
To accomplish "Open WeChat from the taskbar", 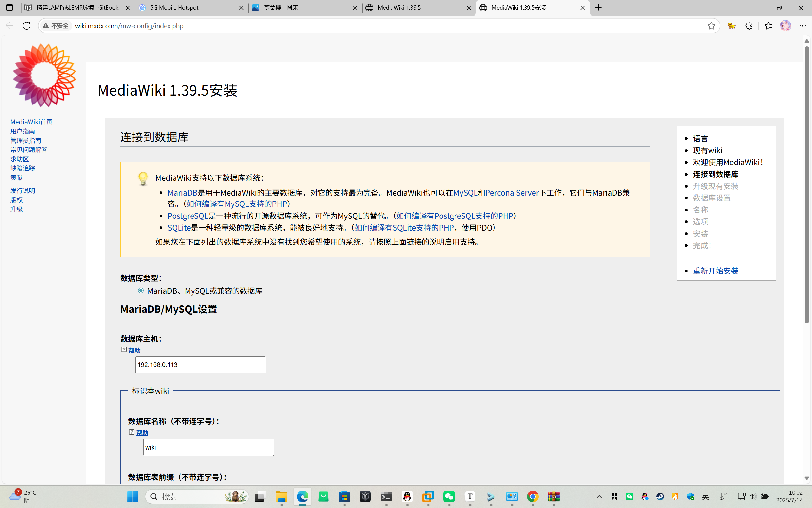I will pyautogui.click(x=449, y=497).
